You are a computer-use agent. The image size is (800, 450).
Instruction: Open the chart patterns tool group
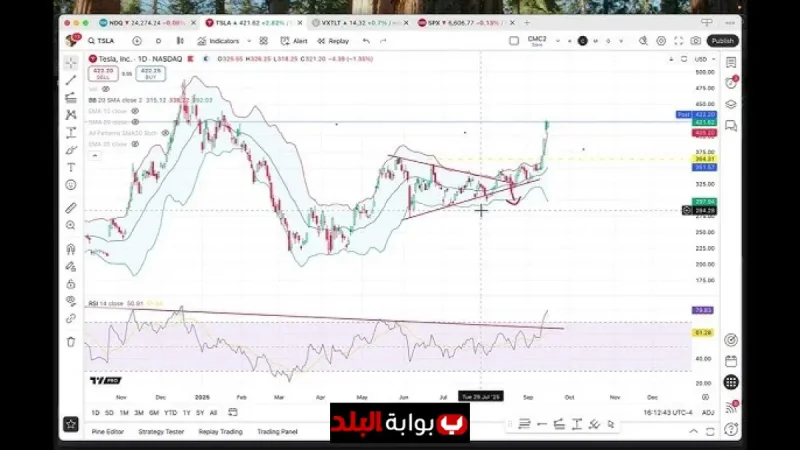[71, 115]
